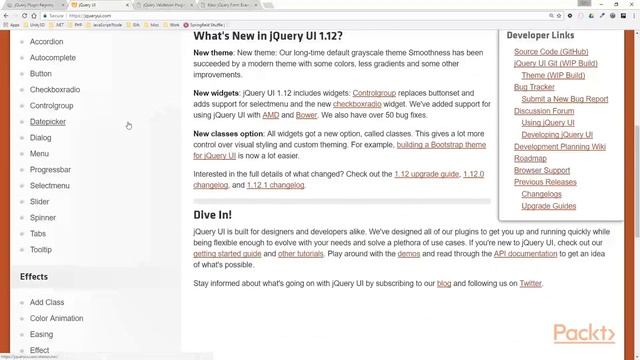The image size is (640, 360).
Task: Bookmark this page with the star icon
Action: (559, 16)
